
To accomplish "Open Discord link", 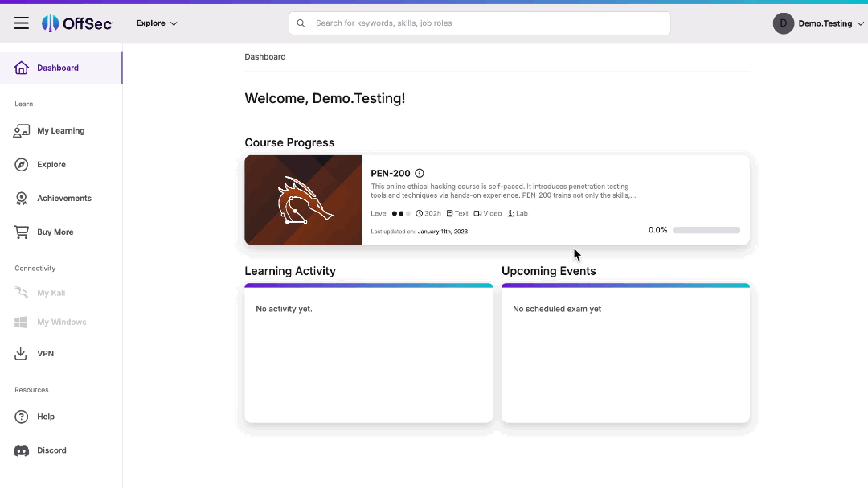I will 52,450.
